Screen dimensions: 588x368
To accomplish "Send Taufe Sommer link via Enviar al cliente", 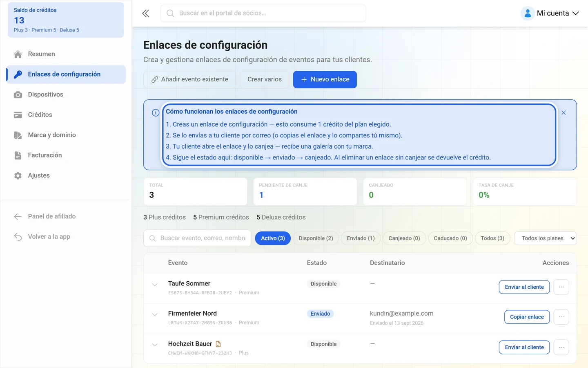I will (524, 287).
